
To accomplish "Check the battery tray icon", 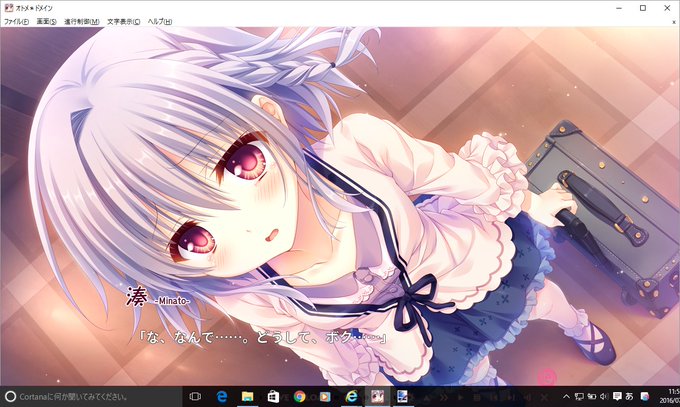I will coord(592,396).
